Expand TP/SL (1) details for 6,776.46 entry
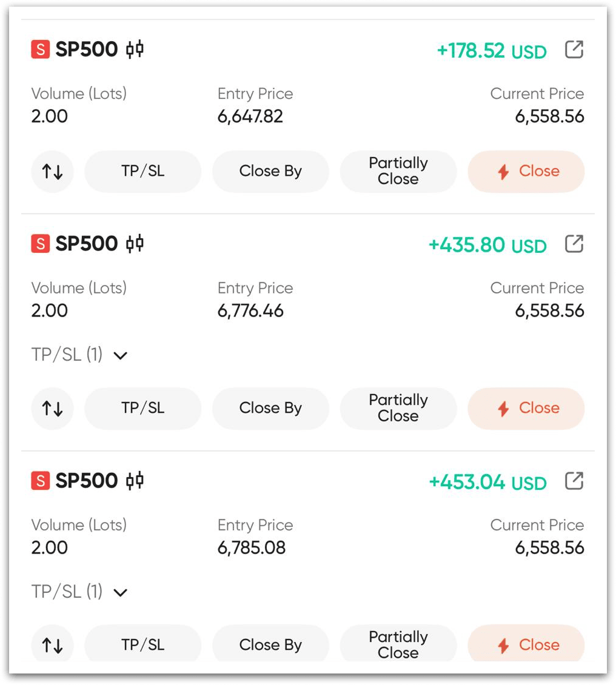Viewport: 616px width, 685px height. pyautogui.click(x=121, y=355)
